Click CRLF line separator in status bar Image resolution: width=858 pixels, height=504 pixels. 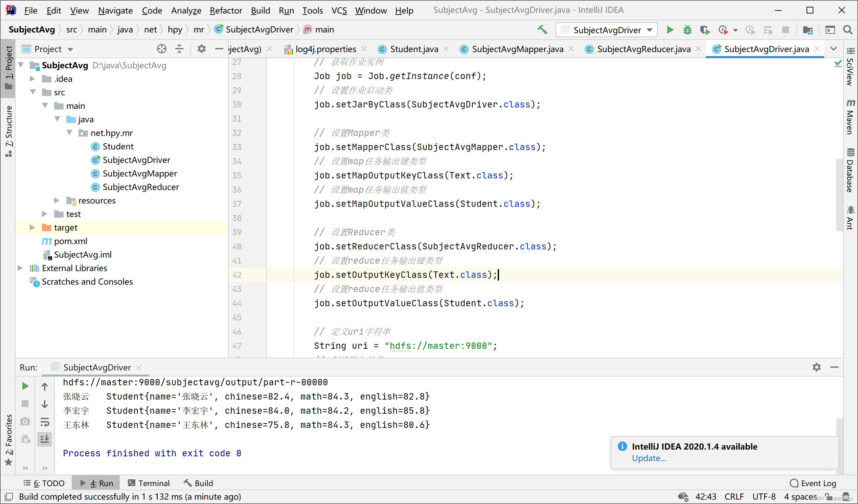point(734,497)
